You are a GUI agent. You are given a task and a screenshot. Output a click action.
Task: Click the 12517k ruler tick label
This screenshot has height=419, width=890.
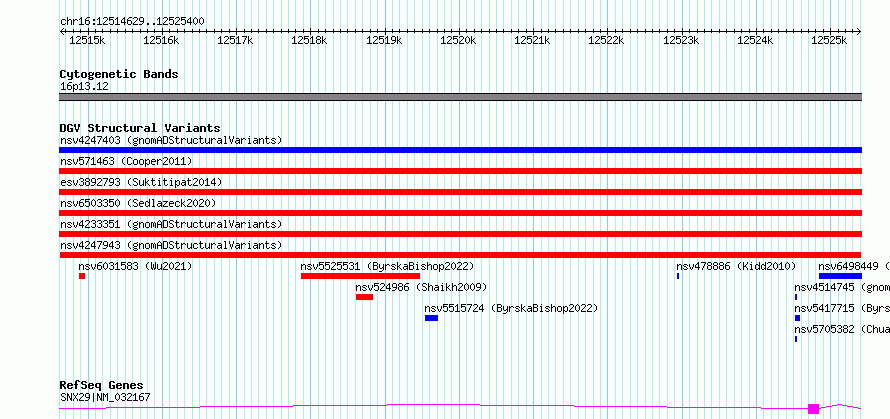[x=235, y=40]
